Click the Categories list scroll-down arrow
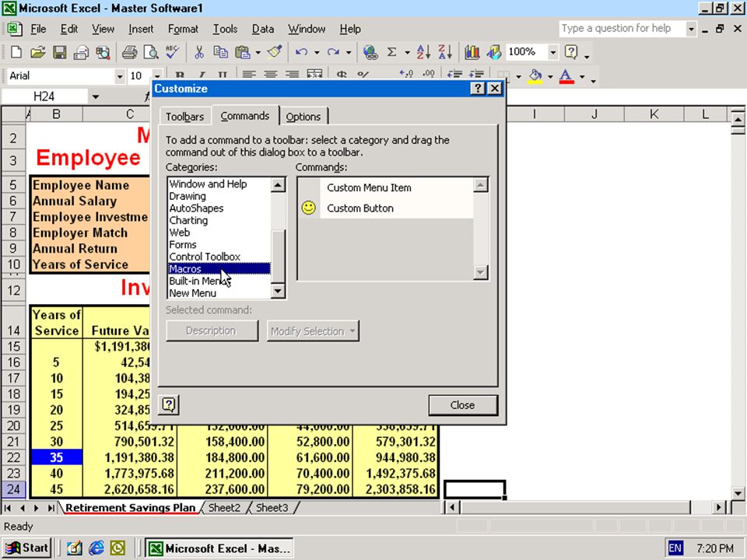747x560 pixels. tap(278, 290)
